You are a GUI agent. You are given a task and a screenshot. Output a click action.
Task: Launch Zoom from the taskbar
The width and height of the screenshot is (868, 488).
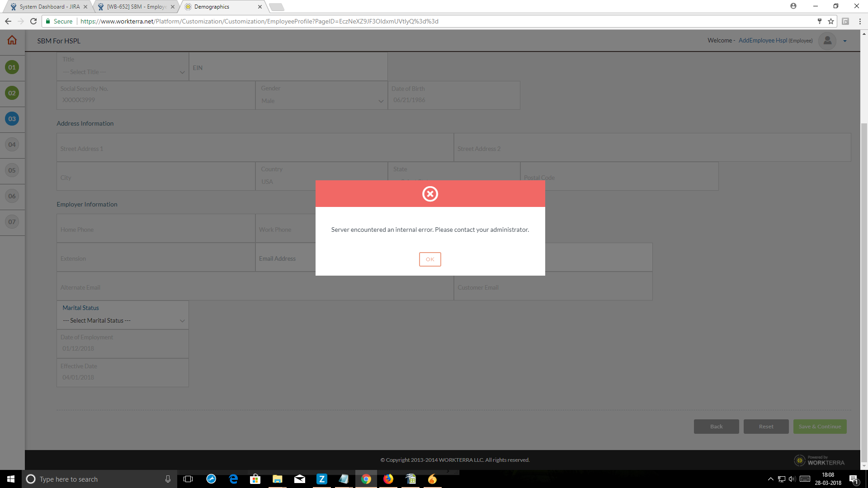(x=322, y=479)
